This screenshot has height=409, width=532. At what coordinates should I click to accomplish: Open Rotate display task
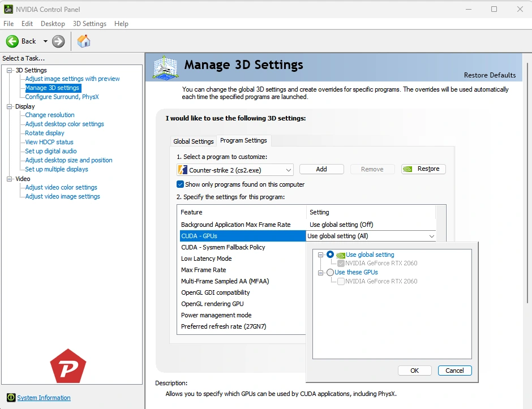(x=45, y=133)
